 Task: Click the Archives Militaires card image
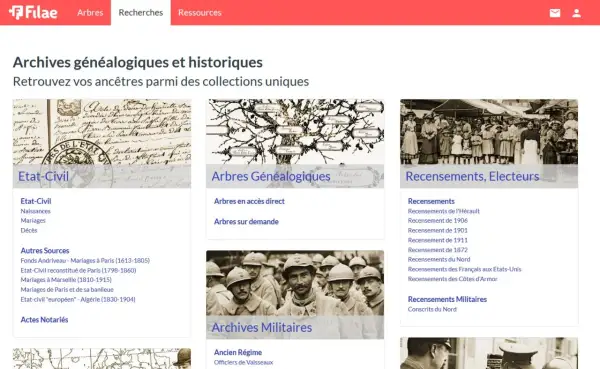coord(295,295)
